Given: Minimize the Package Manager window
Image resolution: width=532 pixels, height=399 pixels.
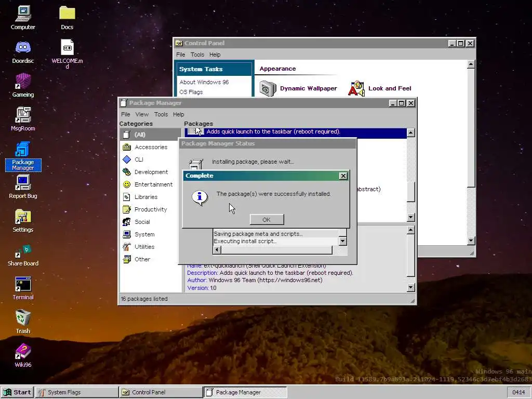Looking at the screenshot, I should (393, 103).
